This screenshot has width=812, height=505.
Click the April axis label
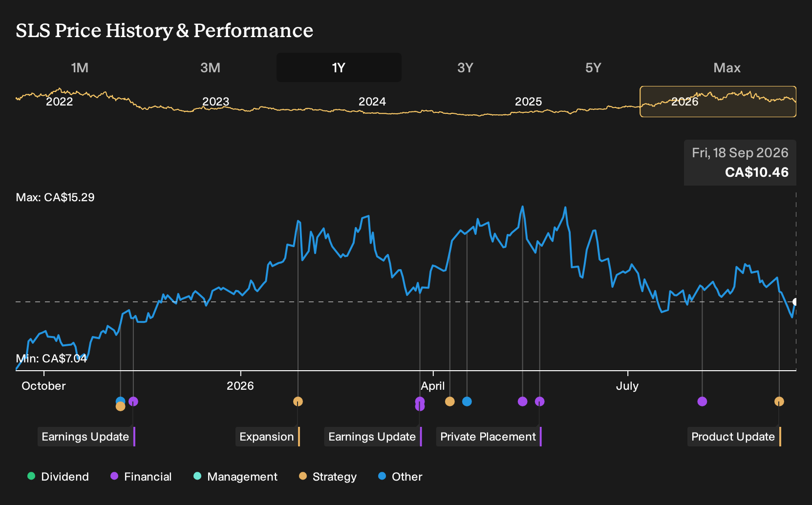(x=433, y=386)
